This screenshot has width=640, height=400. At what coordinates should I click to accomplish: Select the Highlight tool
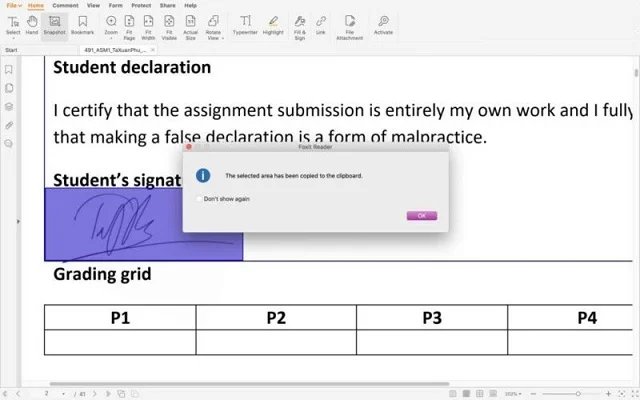click(273, 25)
